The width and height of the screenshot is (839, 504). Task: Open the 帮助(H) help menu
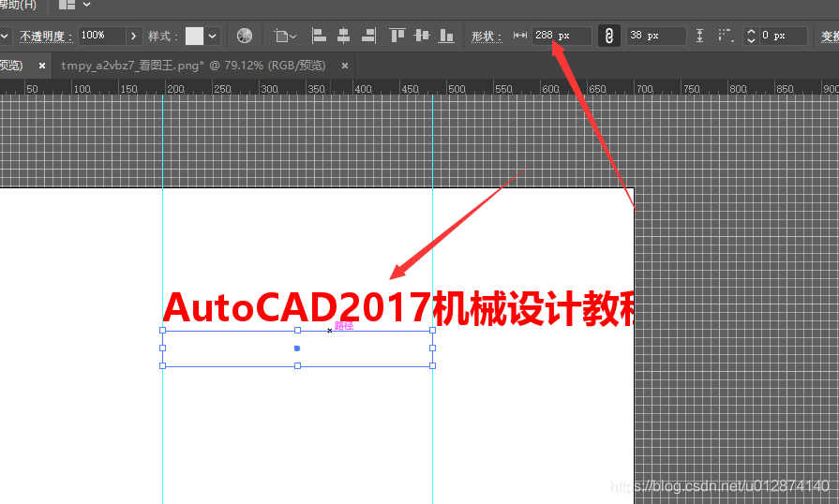[18, 5]
